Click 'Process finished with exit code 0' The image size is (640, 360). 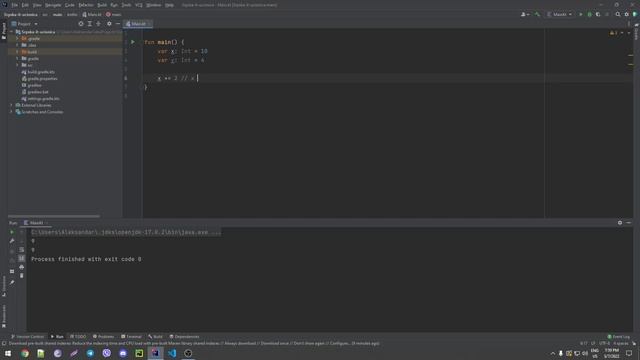86,259
